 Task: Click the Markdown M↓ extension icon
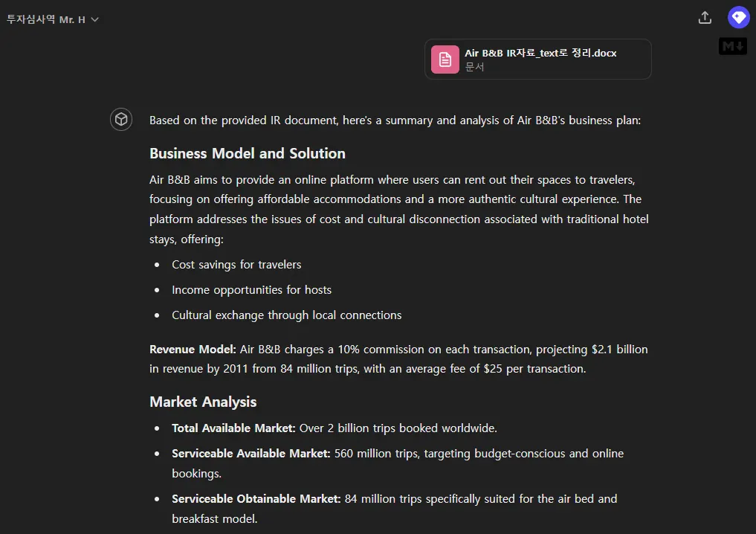(x=732, y=46)
